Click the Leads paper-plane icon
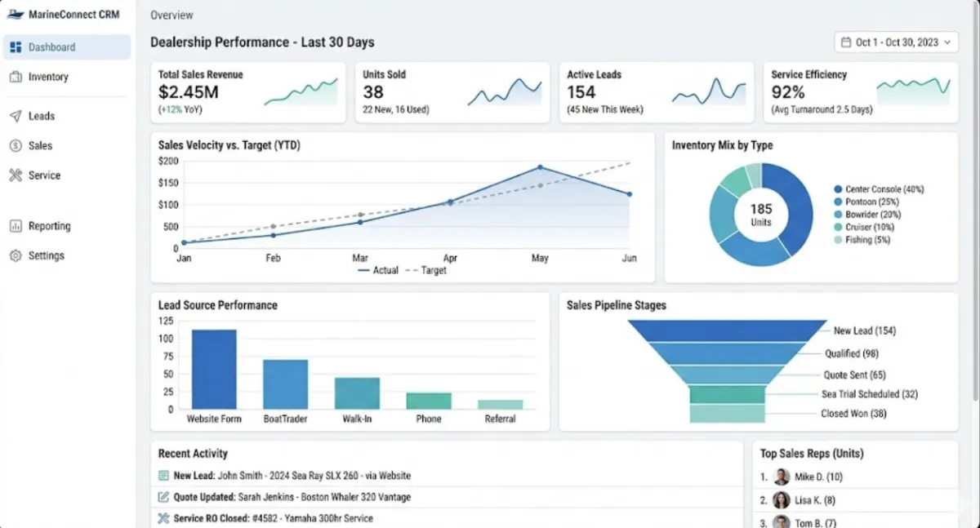 pos(16,116)
